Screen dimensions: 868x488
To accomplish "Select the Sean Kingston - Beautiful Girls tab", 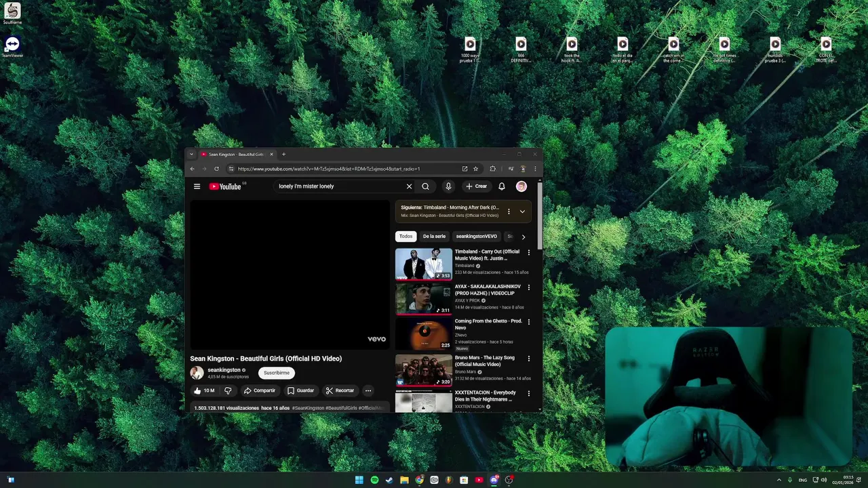I will pos(237,155).
